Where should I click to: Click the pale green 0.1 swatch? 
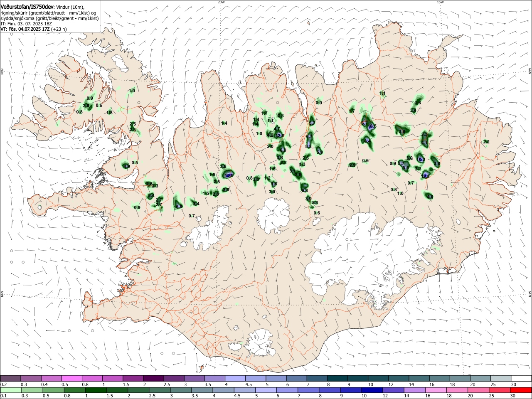coord(11,390)
